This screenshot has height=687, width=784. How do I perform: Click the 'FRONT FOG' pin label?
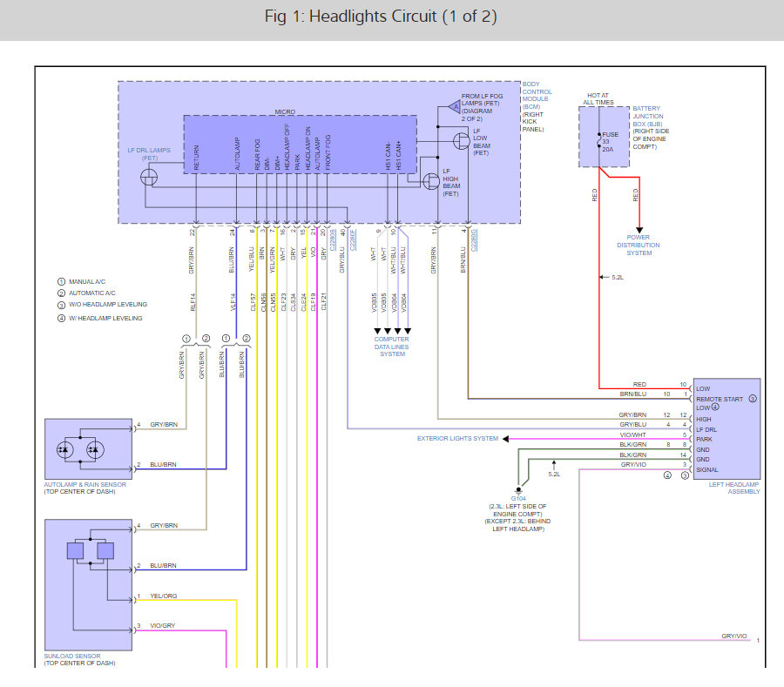click(328, 152)
